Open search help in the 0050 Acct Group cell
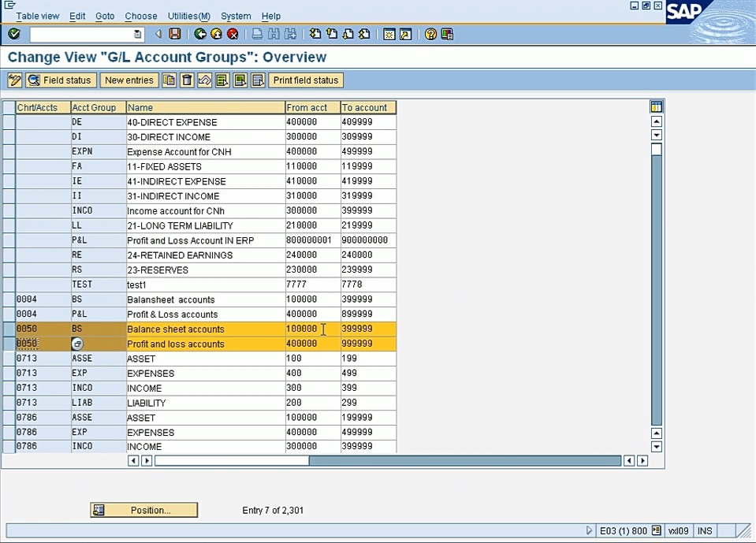Screen dimensions: 756x543 (x=77, y=344)
